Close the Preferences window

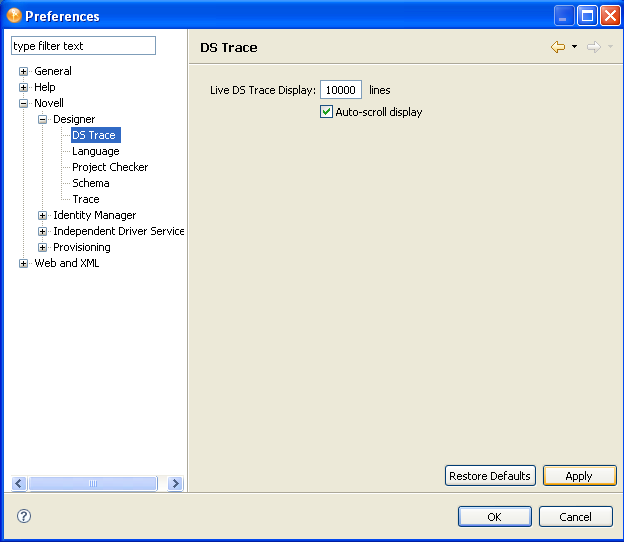click(x=610, y=16)
